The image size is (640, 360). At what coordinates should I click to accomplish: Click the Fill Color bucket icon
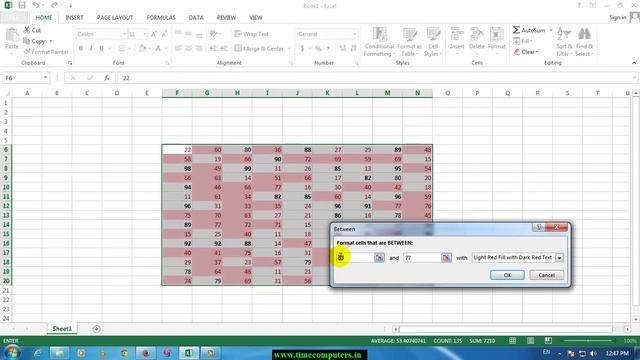142,48
